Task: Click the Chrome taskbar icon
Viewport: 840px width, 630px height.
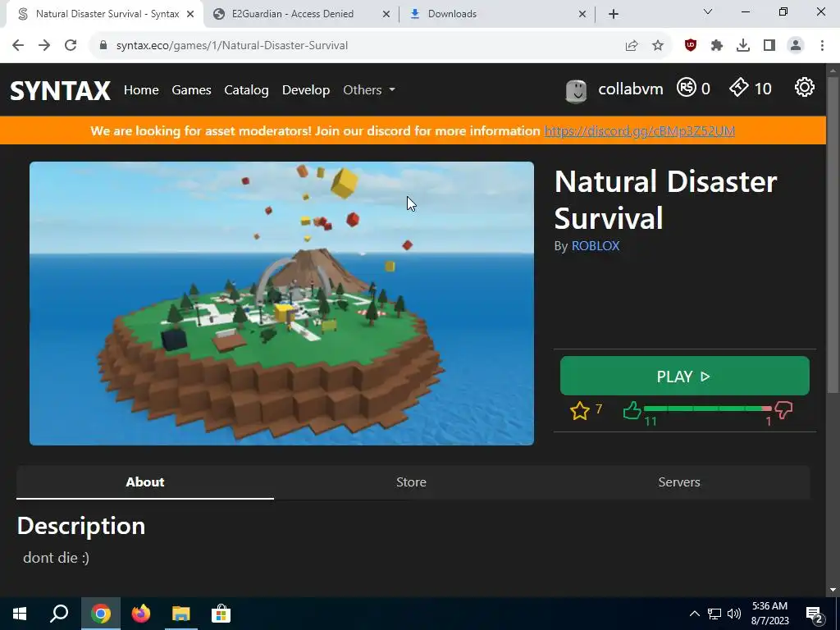Action: [101, 614]
